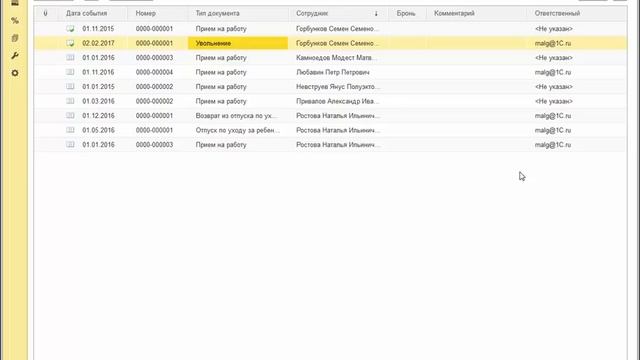Sort by the Дата события column header
The height and width of the screenshot is (360, 640).
[x=87, y=13]
